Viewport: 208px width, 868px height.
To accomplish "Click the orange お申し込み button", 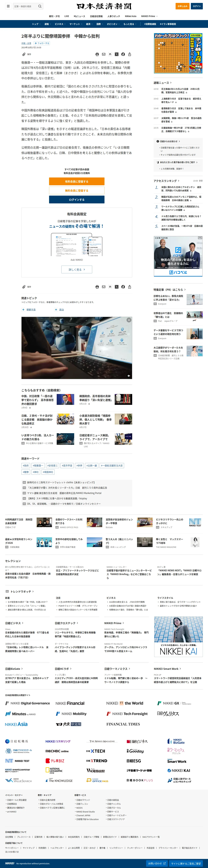I will click(x=182, y=6).
